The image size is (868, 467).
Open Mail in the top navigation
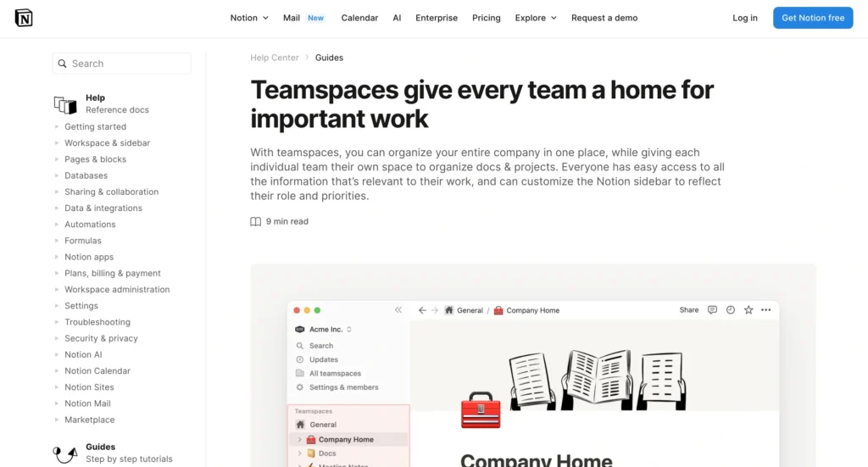point(292,18)
